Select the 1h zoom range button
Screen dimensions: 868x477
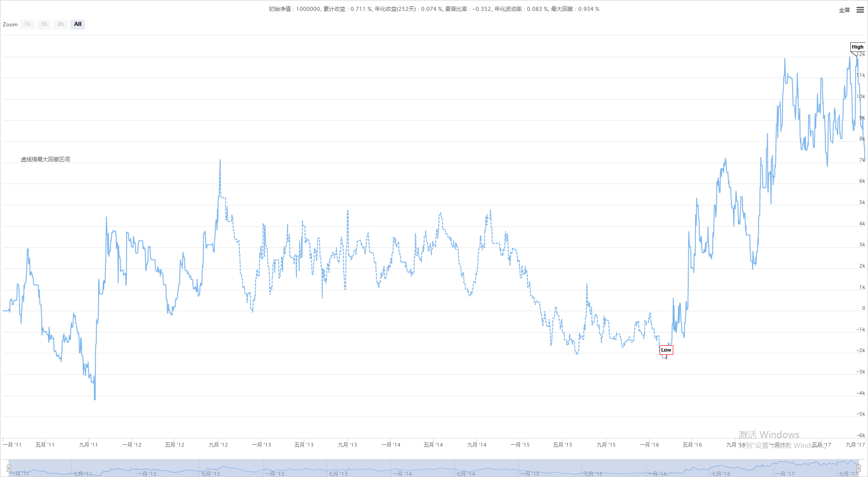[27, 24]
